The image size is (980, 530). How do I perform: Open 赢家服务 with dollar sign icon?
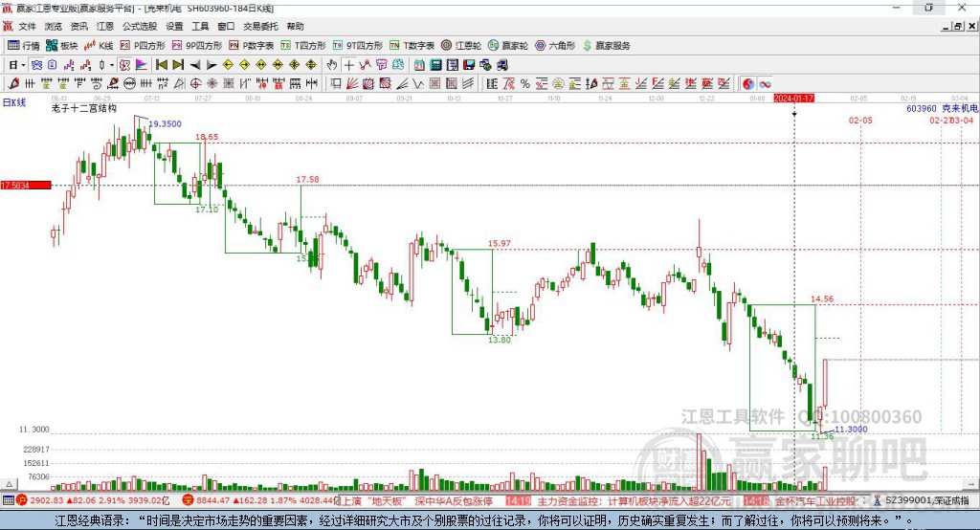point(606,46)
